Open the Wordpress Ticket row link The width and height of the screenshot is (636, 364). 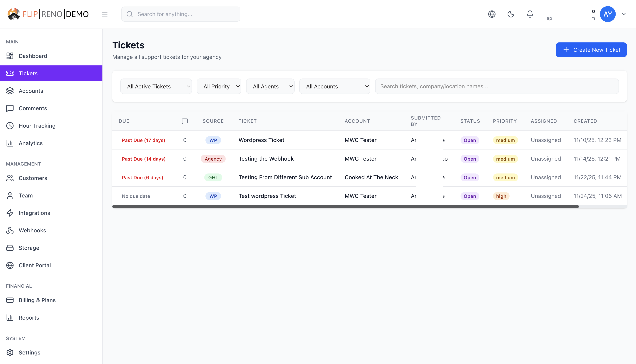point(261,140)
